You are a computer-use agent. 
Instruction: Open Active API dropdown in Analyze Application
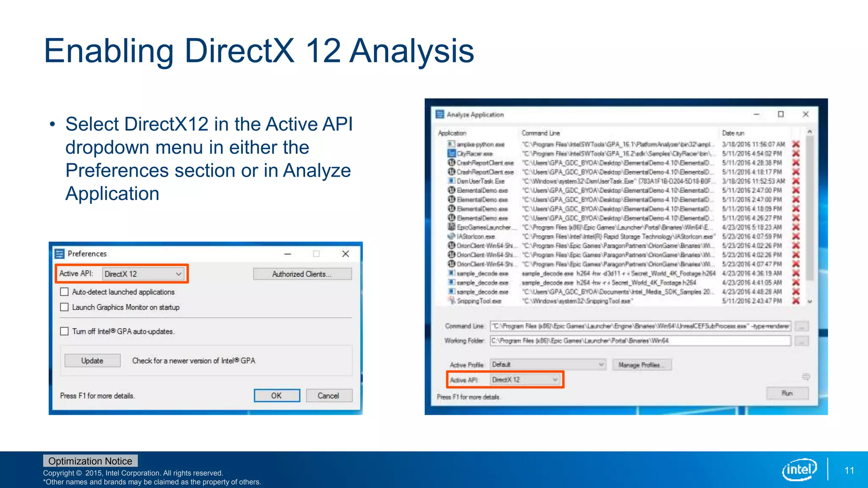525,380
